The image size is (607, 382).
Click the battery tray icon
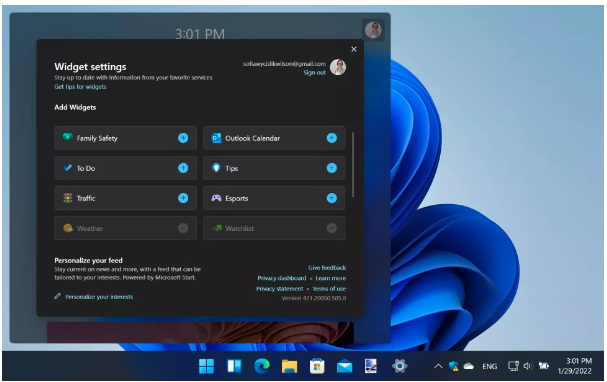point(544,366)
